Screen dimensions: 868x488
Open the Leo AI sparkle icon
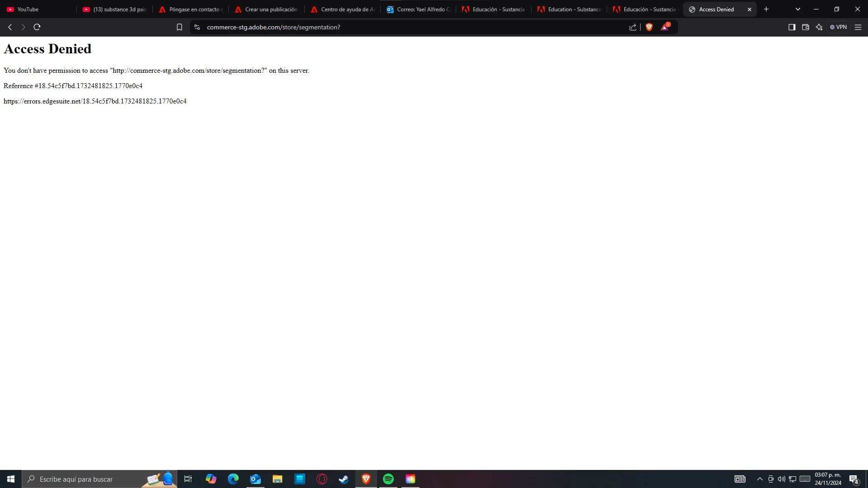click(819, 27)
